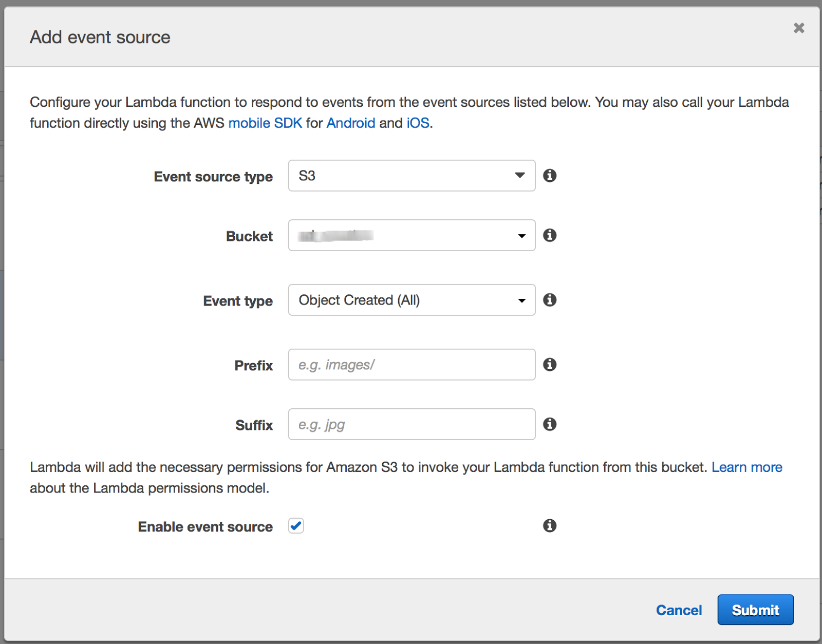The height and width of the screenshot is (644, 822).
Task: Click the Bucket info icon
Action: (x=549, y=235)
